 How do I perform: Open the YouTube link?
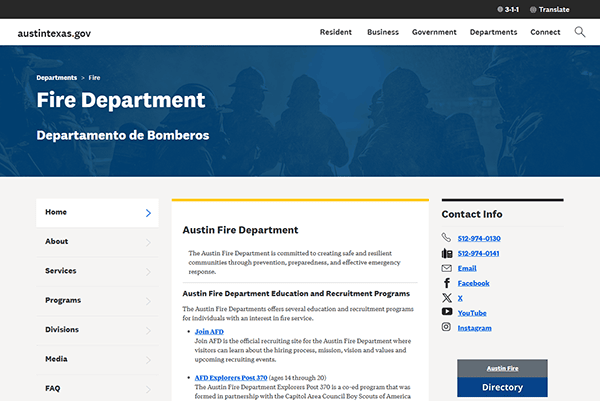pyautogui.click(x=472, y=313)
